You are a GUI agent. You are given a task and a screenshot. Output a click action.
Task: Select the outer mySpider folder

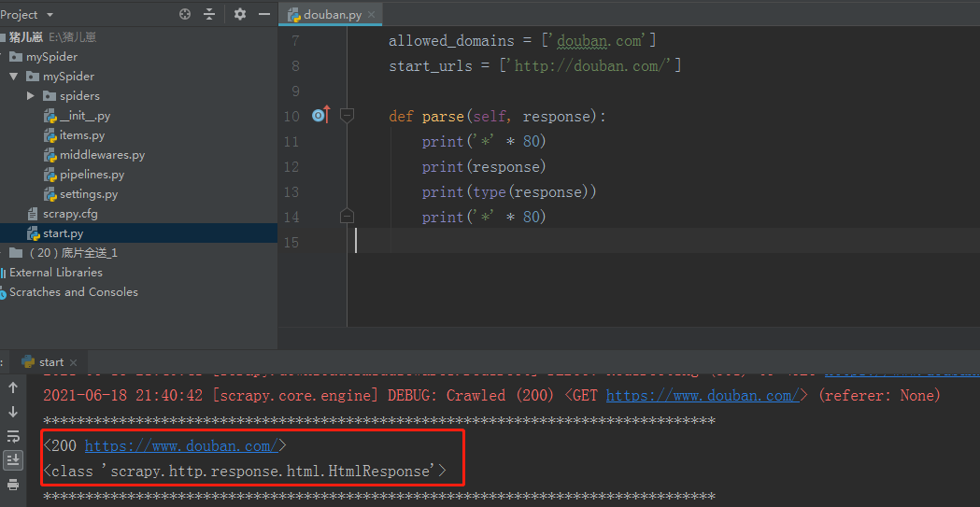tap(52, 57)
